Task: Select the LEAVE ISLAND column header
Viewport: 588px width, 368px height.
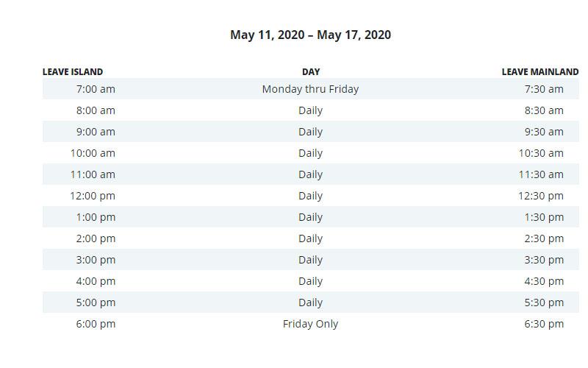Action: (x=72, y=71)
